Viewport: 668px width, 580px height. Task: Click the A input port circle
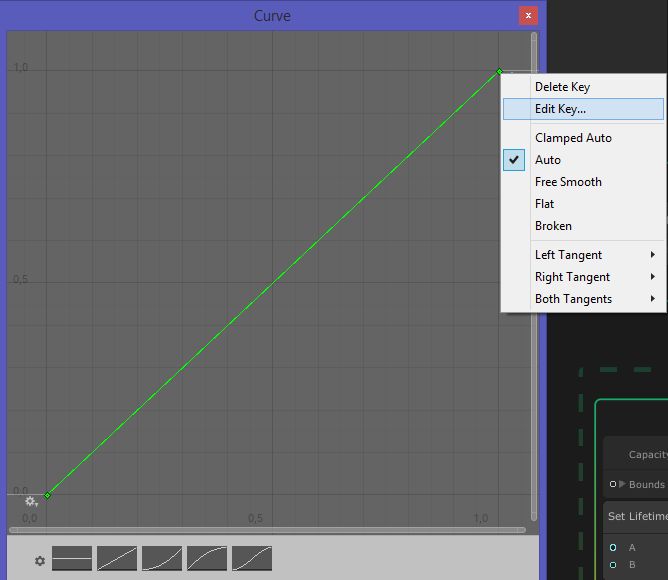coord(613,548)
